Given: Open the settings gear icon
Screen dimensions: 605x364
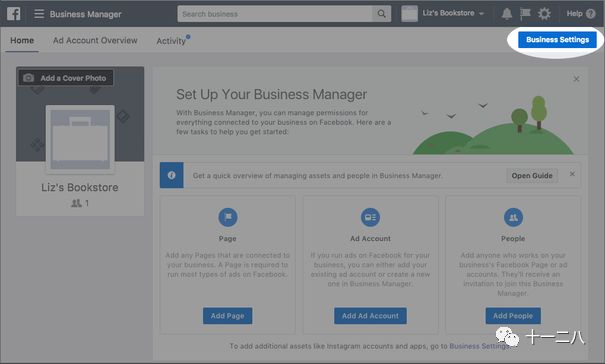Looking at the screenshot, I should click(544, 14).
